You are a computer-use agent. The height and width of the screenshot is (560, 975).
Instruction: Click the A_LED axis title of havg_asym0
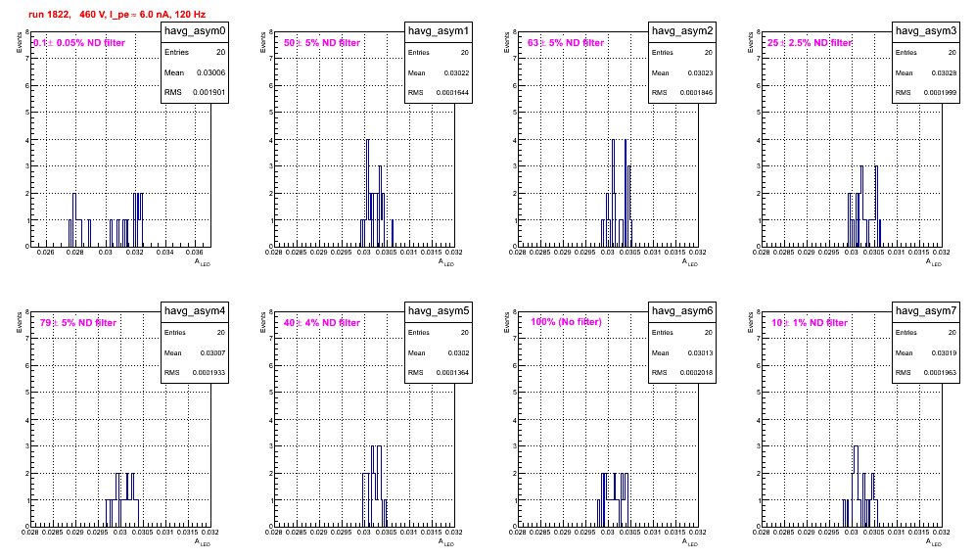[203, 262]
